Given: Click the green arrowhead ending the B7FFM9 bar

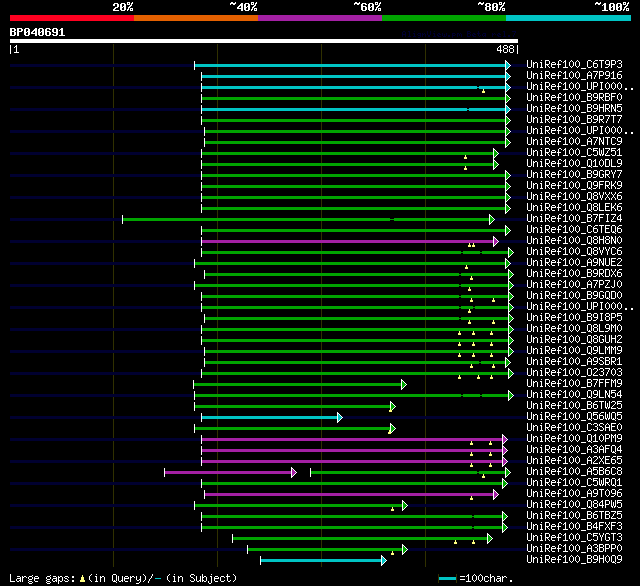Looking at the screenshot, I should point(404,384).
